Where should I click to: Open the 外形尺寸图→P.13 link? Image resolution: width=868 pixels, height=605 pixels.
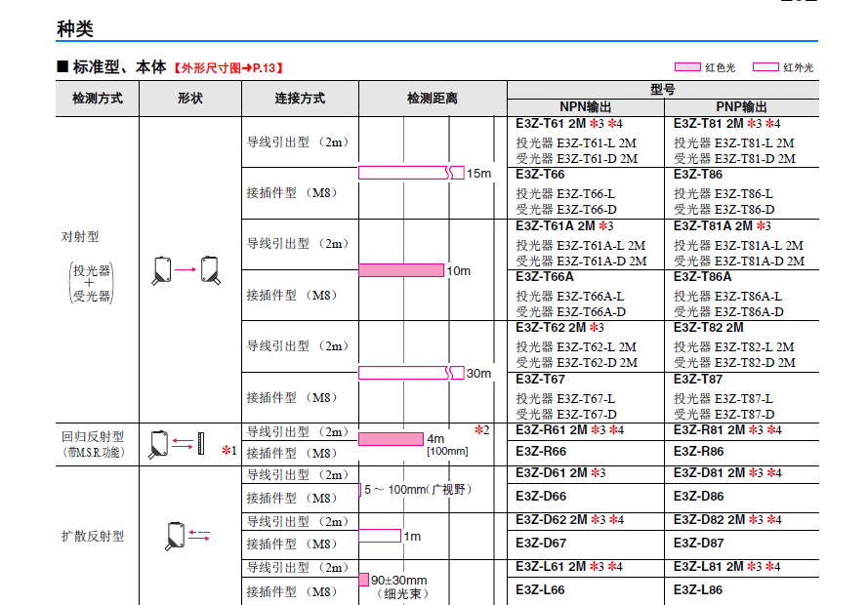coord(228,68)
